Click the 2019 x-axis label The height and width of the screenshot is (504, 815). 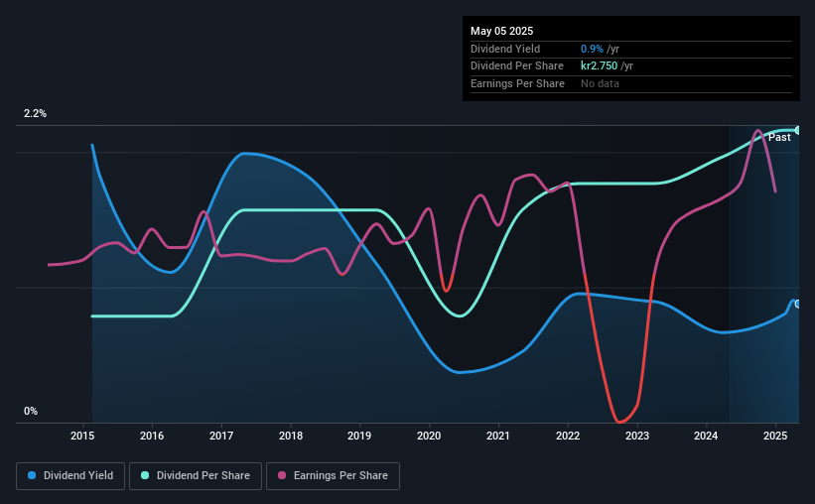pyautogui.click(x=359, y=436)
